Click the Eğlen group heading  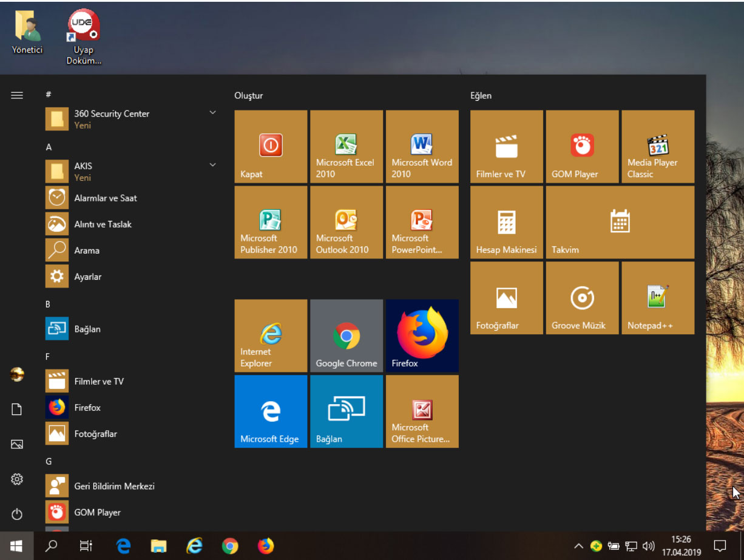pos(481,95)
